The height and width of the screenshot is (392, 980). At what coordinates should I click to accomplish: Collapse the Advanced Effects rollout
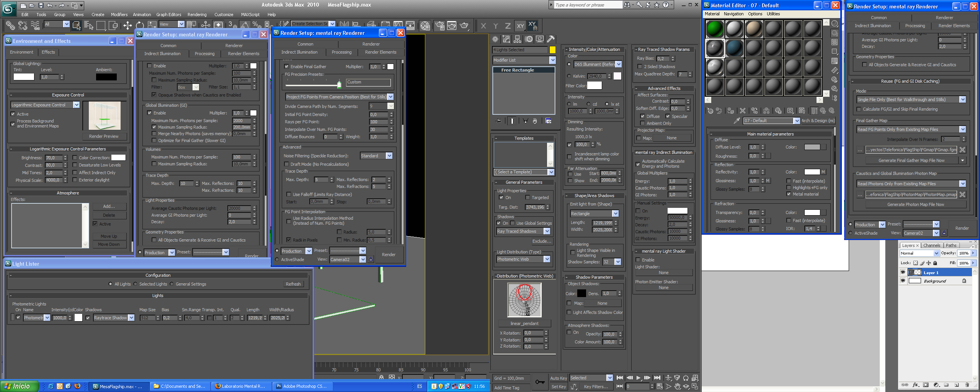pos(664,88)
